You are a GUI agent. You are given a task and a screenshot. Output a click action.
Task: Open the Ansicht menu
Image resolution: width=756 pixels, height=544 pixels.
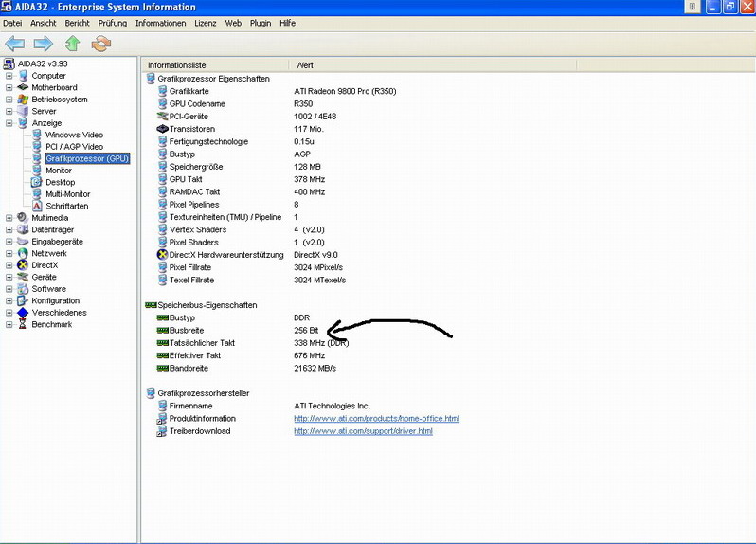point(43,23)
